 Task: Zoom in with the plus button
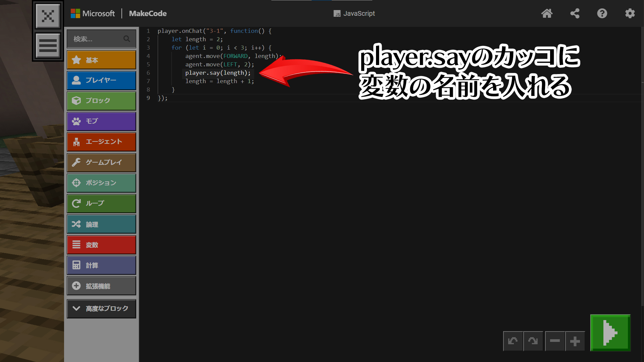575,341
